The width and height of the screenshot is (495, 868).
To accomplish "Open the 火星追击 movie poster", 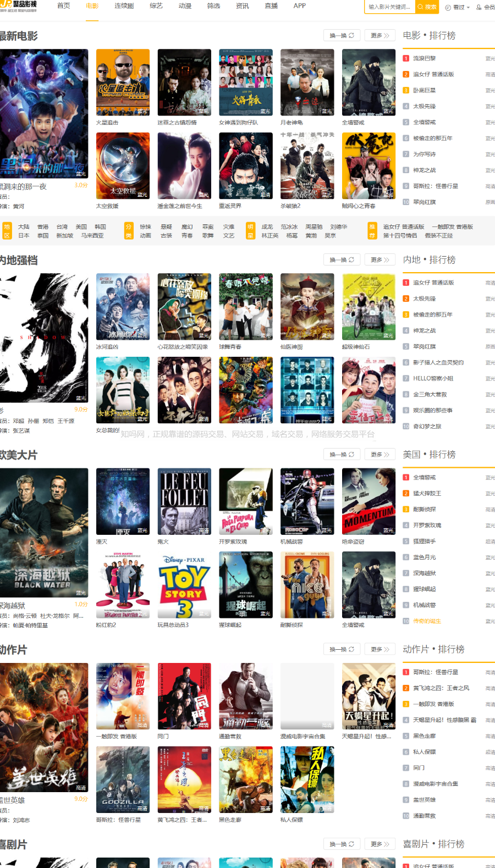I will (x=123, y=82).
